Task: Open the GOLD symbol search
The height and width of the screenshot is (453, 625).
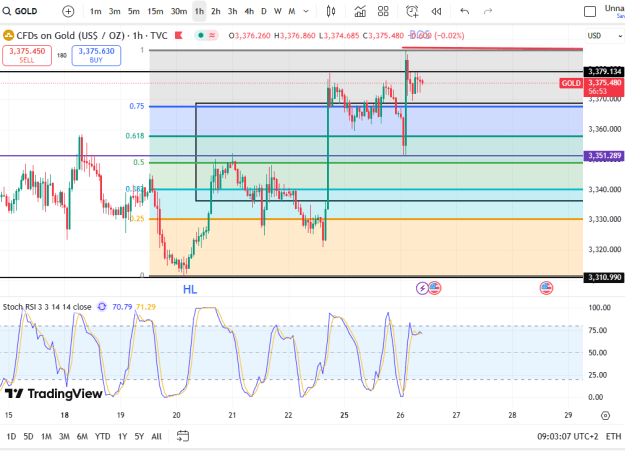Action: tap(20, 11)
